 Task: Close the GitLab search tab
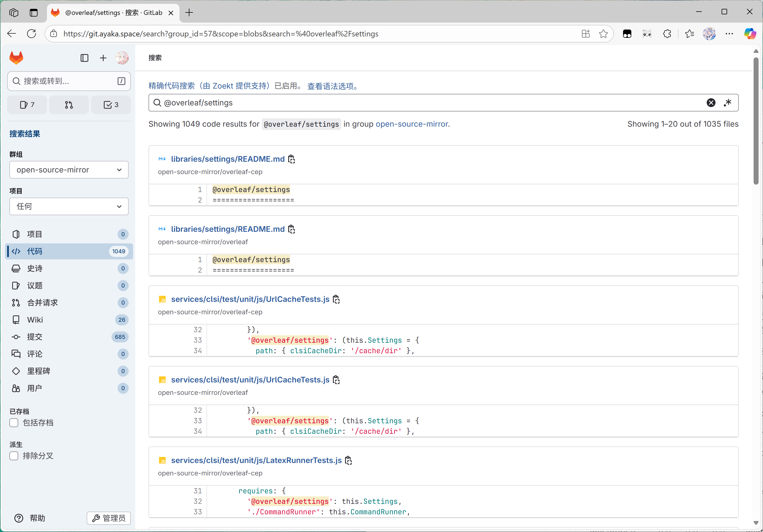(x=171, y=13)
